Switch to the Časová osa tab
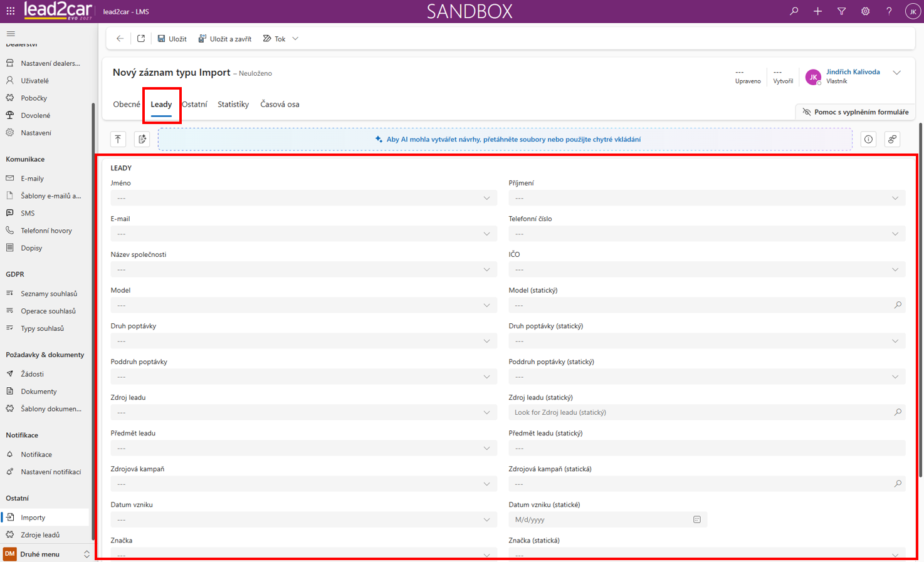Image resolution: width=924 pixels, height=562 pixels. click(x=280, y=104)
